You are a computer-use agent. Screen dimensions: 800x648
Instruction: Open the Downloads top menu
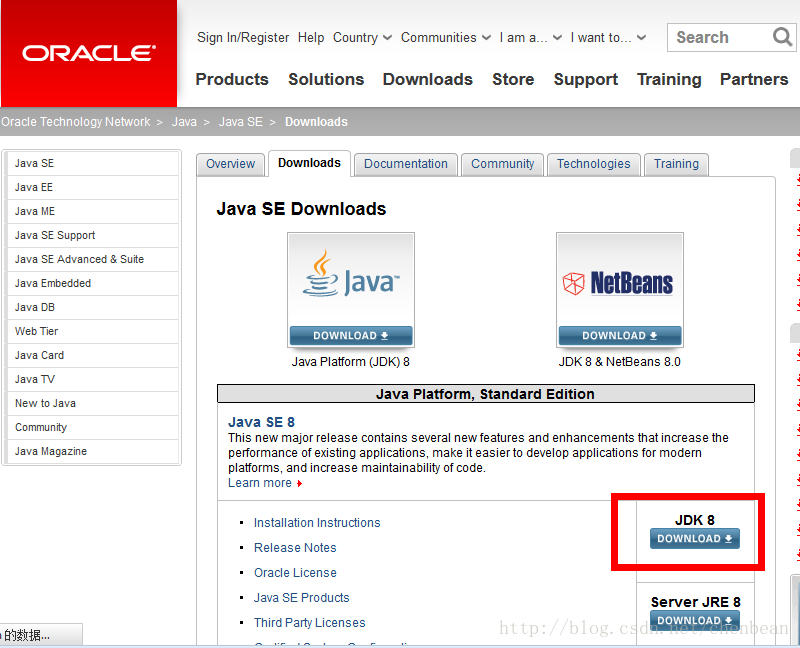(x=428, y=80)
